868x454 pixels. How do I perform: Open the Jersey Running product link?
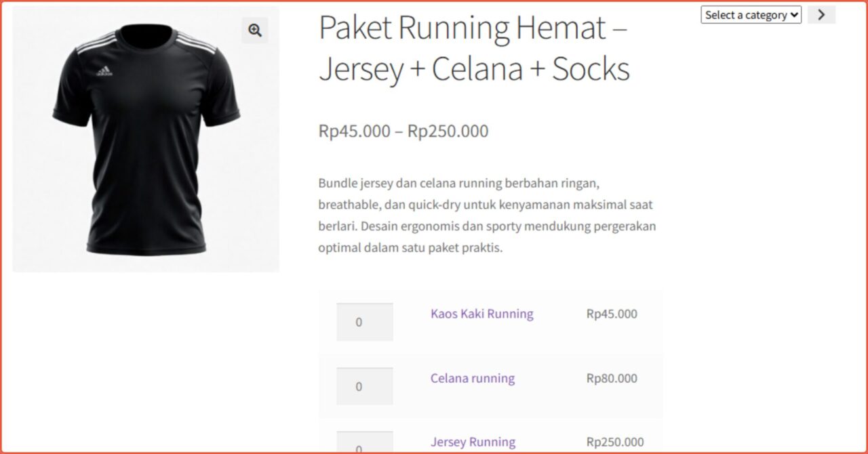click(473, 441)
